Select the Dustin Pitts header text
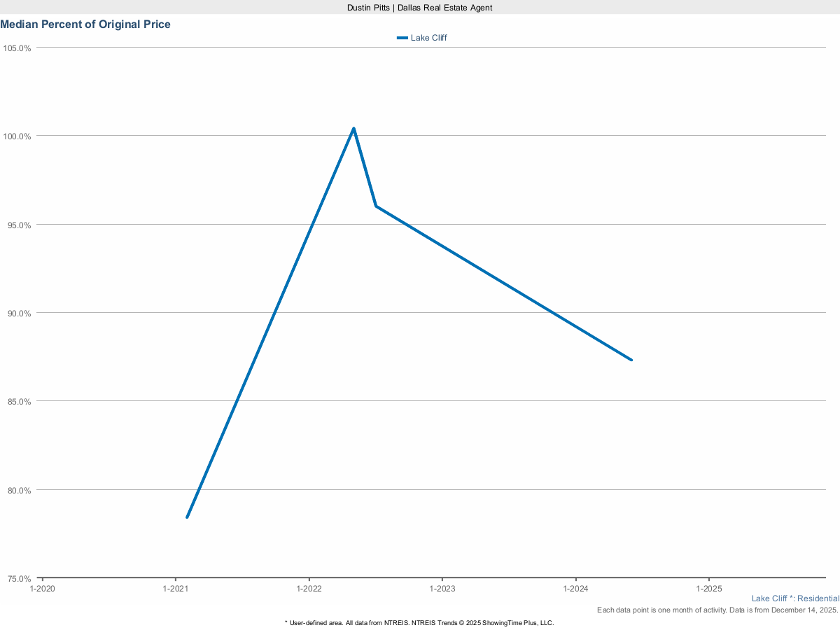Screen dimensions: 840x630 click(419, 7)
